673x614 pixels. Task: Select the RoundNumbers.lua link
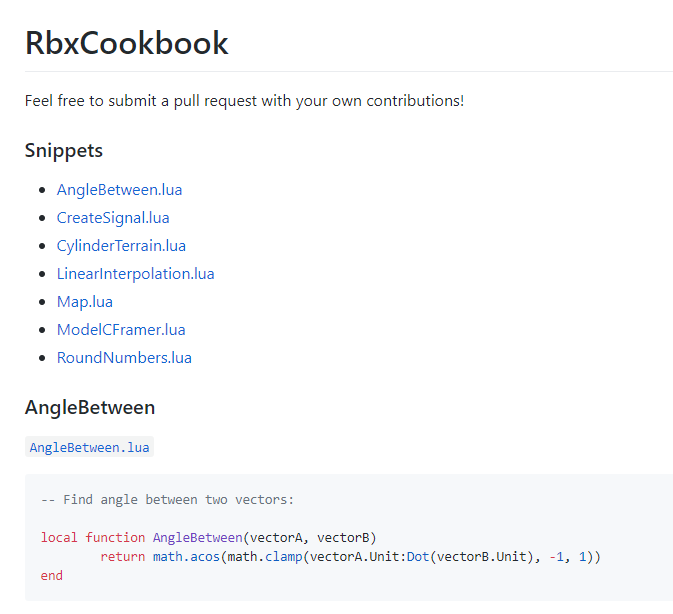pos(124,358)
